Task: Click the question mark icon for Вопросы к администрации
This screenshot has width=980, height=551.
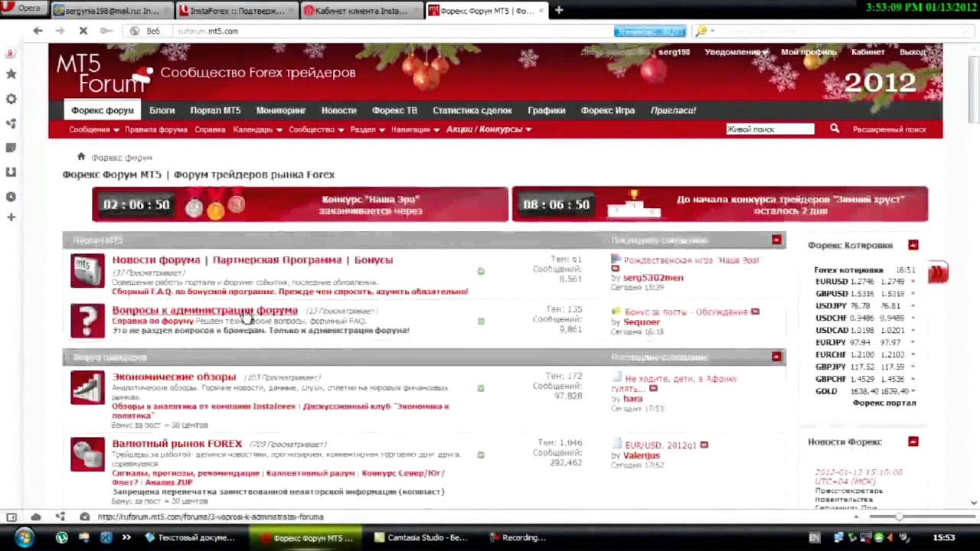Action: point(87,321)
